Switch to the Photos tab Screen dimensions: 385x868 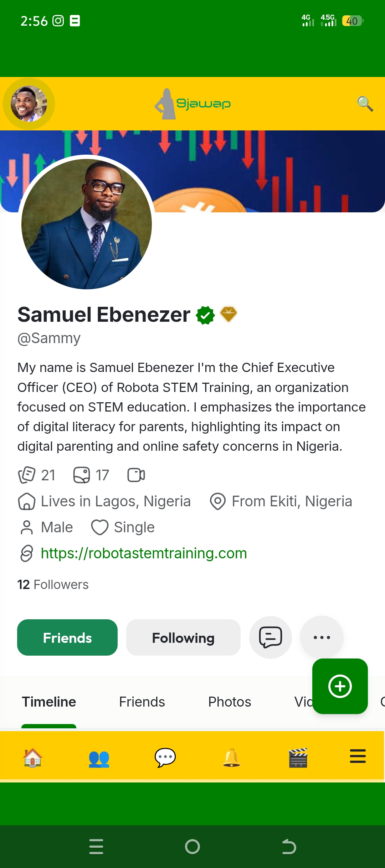230,702
